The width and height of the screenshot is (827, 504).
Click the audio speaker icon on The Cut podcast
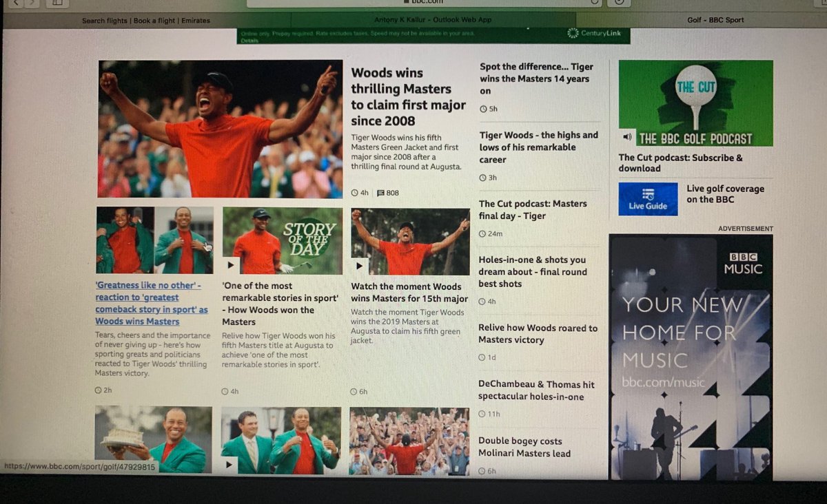tap(627, 136)
